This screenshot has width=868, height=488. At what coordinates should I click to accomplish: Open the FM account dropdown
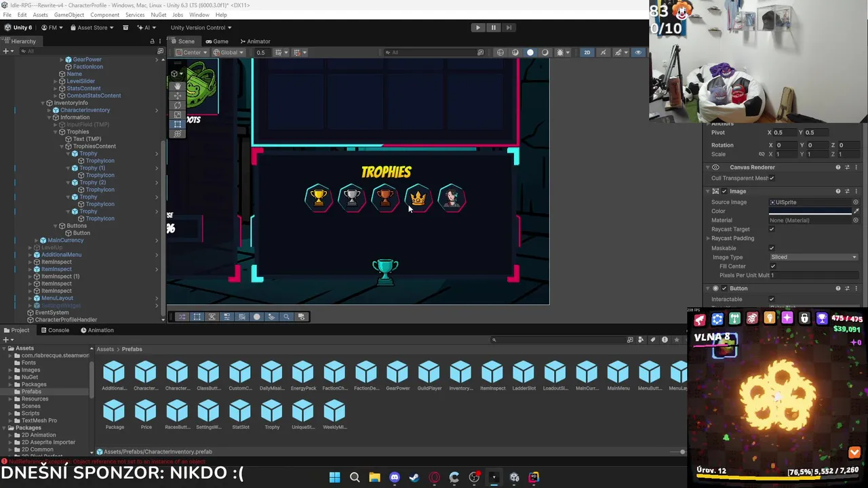pyautogui.click(x=52, y=28)
